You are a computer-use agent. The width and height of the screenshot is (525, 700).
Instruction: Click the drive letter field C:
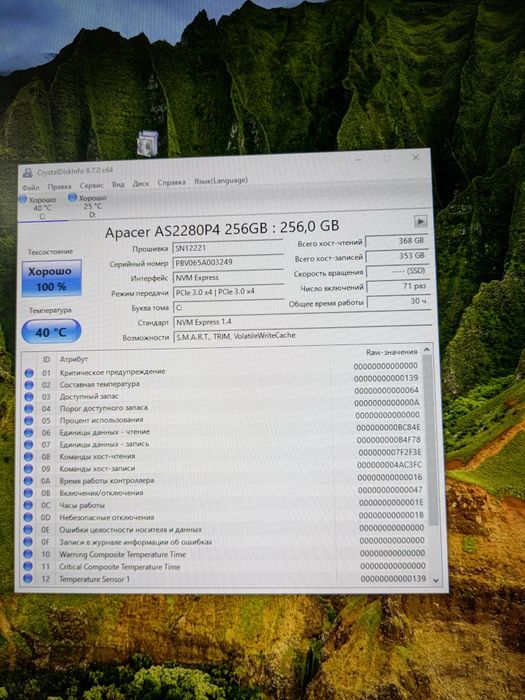[x=228, y=307]
